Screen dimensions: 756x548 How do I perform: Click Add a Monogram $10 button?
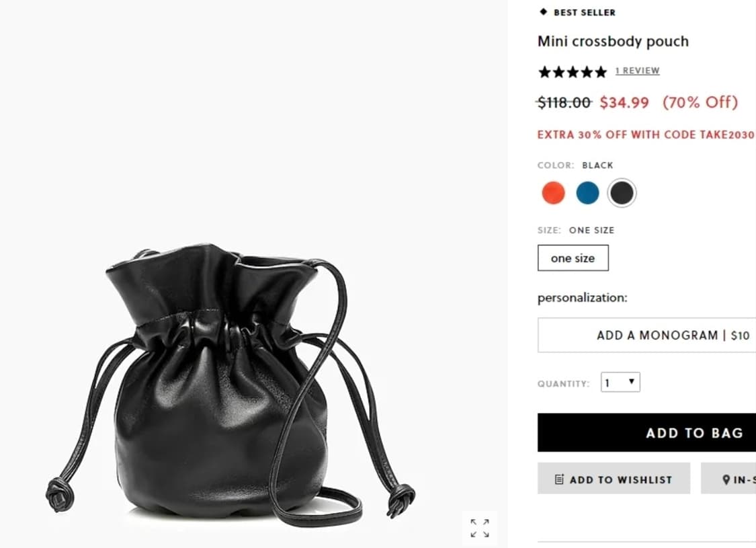click(646, 336)
